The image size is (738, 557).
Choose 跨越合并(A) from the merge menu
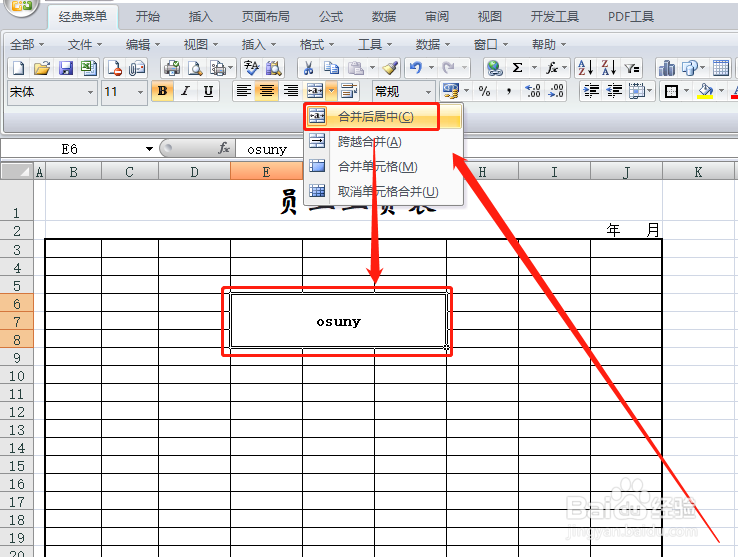383,141
